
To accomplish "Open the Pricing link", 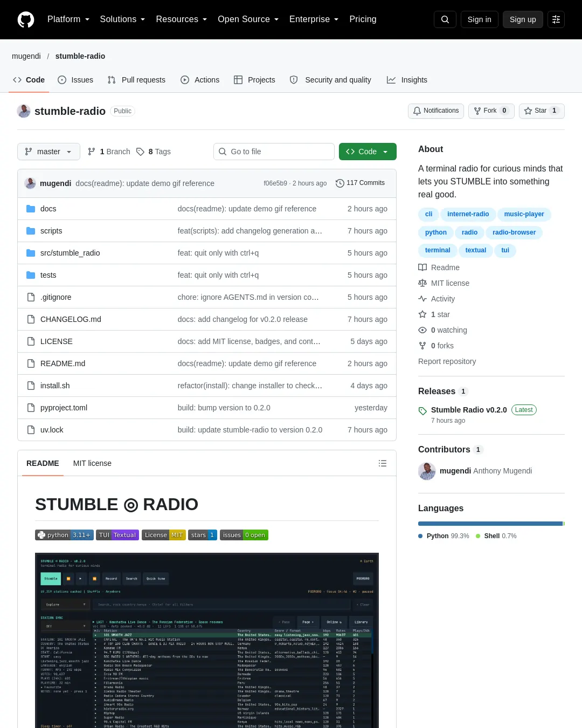I will coord(363,19).
